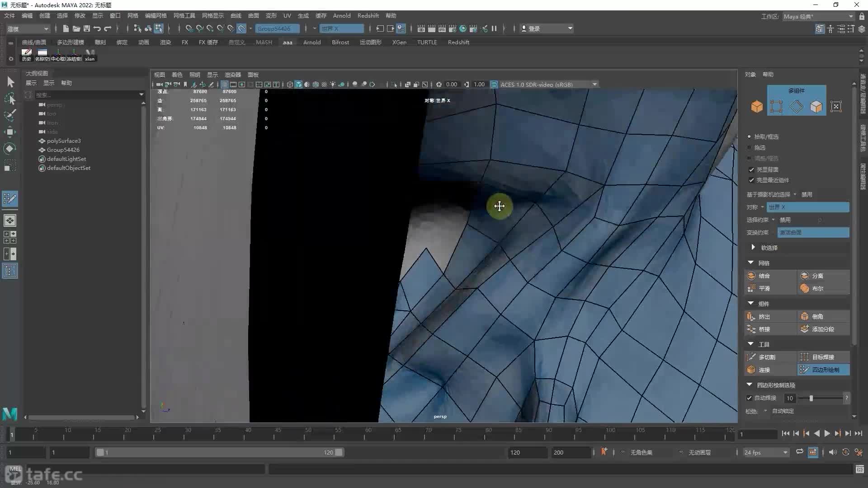Click the 结合 (Combine) tool
Viewport: 868px width, 488px height.
click(770, 276)
